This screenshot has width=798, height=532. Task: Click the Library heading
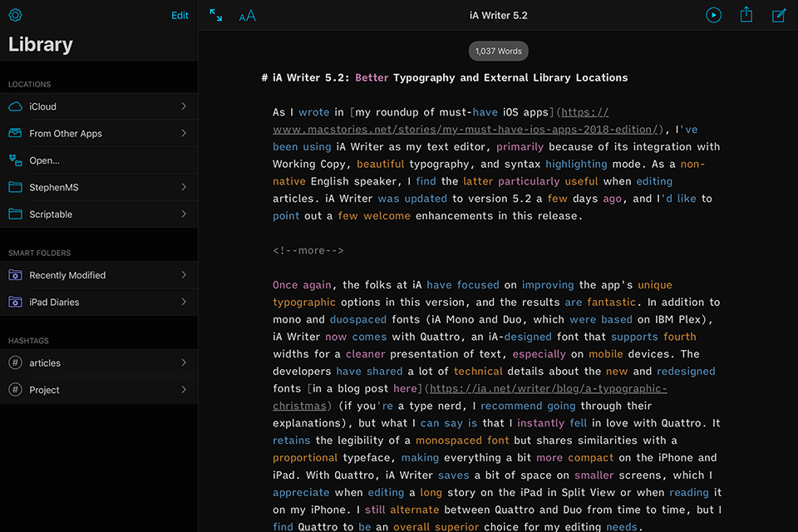point(41,44)
